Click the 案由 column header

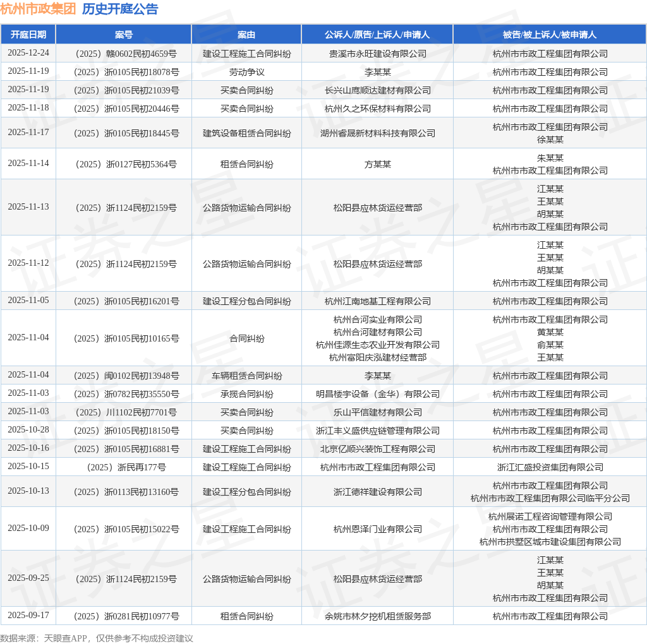(246, 35)
